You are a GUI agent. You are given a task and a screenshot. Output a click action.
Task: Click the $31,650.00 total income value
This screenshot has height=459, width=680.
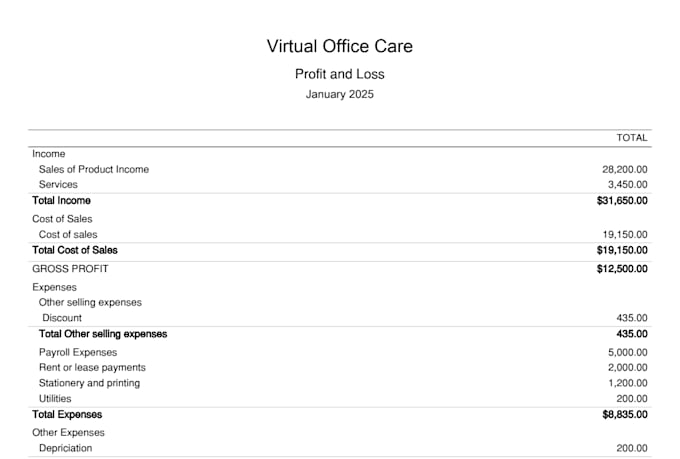pyautogui.click(x=622, y=200)
